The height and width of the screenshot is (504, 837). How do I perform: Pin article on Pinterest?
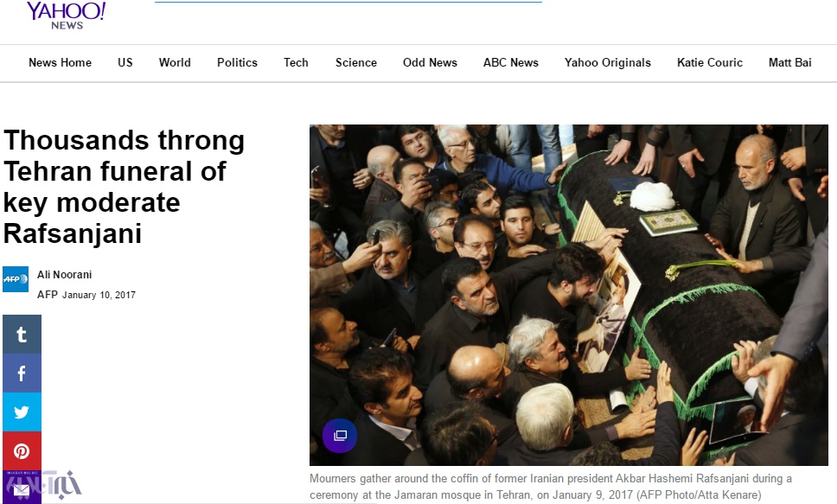tap(22, 451)
